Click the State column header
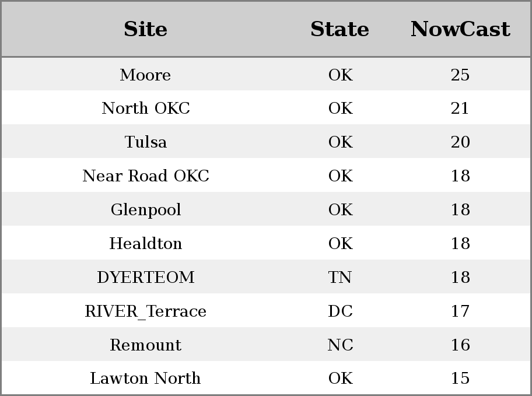532x396 pixels. click(340, 29)
